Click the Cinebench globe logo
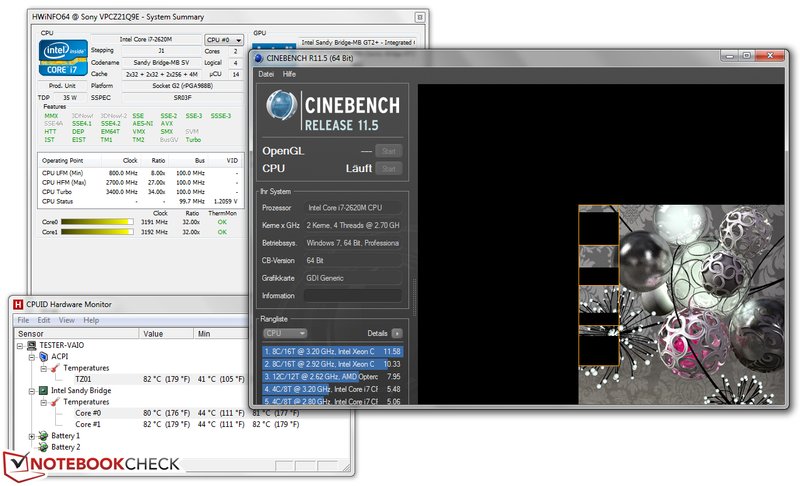Image resolution: width=800 pixels, height=486 pixels. pos(281,105)
